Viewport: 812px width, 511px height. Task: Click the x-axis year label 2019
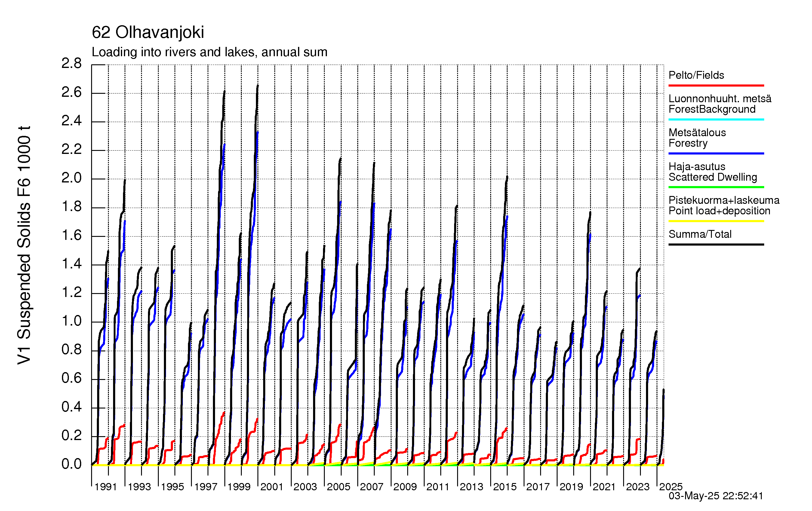pos(571,487)
